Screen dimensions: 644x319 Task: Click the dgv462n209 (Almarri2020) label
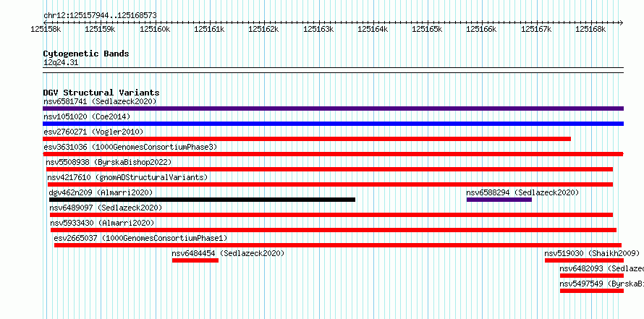click(101, 192)
